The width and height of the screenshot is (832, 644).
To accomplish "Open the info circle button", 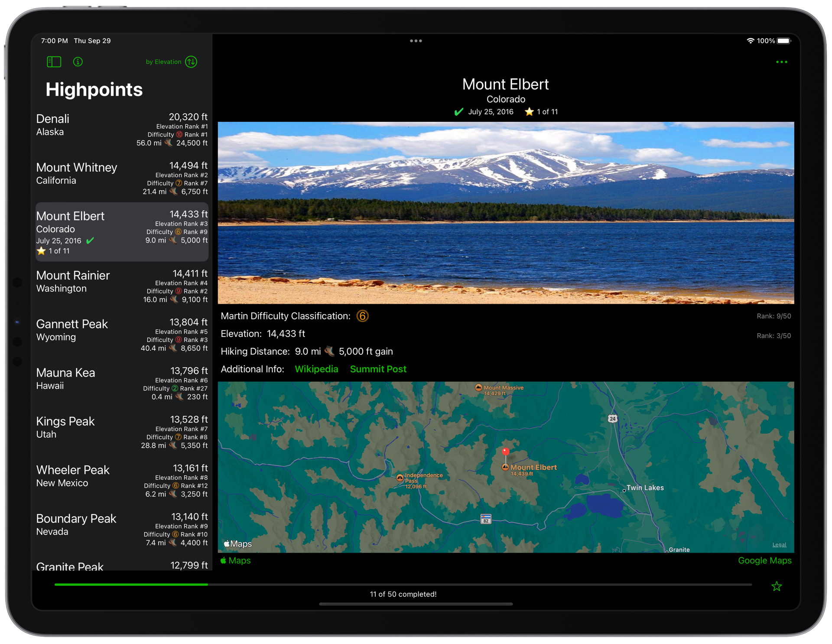I will point(78,62).
